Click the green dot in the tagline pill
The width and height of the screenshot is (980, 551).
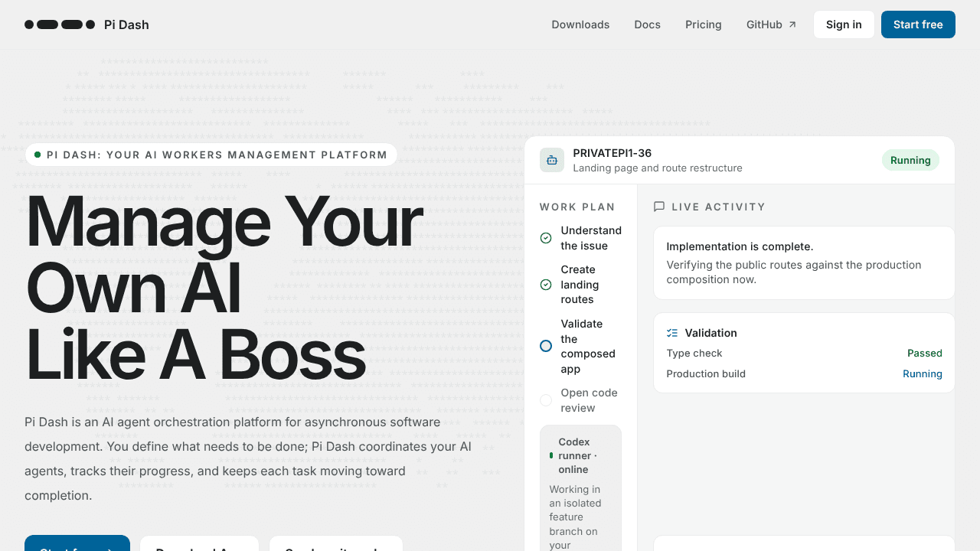point(38,155)
